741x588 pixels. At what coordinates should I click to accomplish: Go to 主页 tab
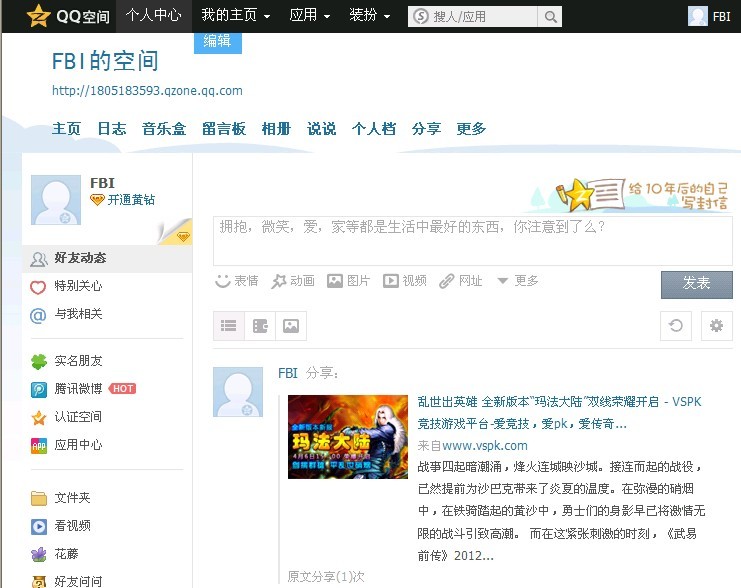66,129
